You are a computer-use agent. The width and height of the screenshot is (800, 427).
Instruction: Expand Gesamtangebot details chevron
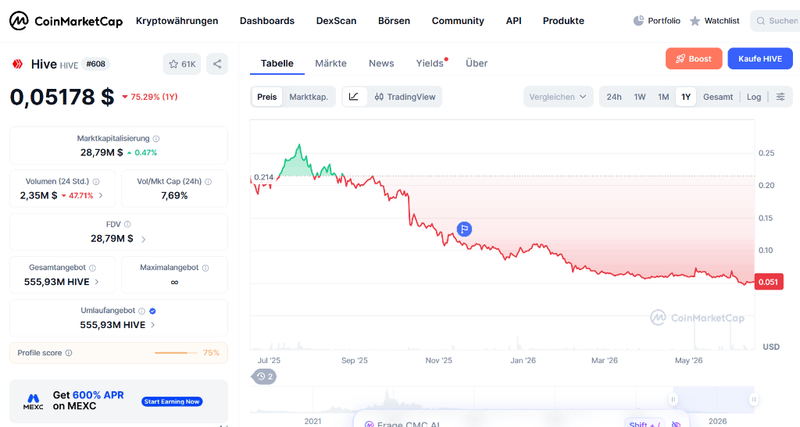[97, 282]
